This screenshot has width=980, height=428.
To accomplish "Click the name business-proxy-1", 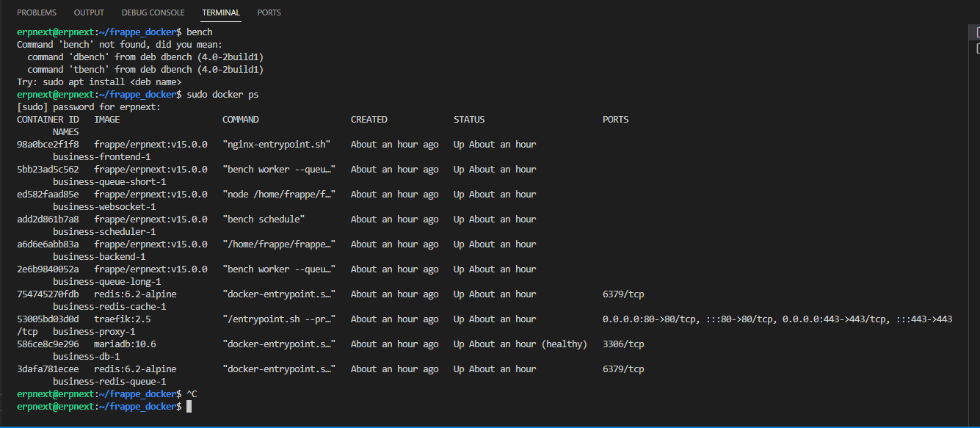I will point(94,332).
